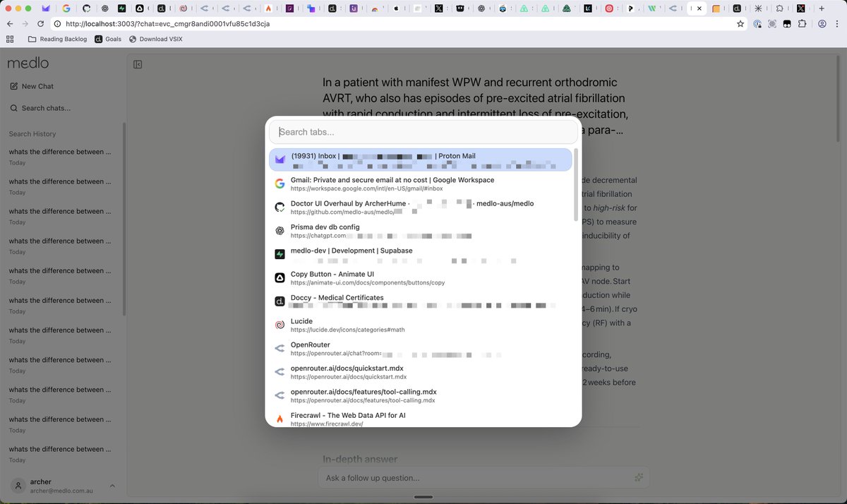Open the Download VSIX bookmark

coord(155,39)
